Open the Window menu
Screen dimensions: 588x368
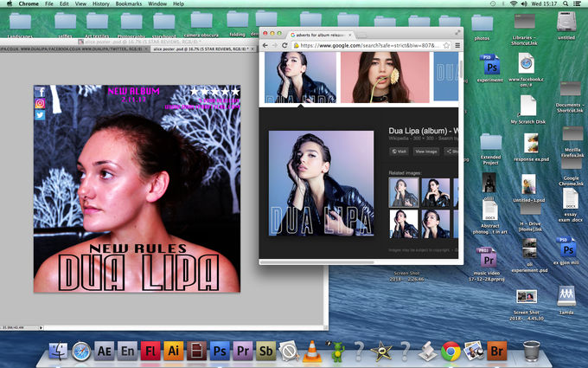(x=157, y=3)
